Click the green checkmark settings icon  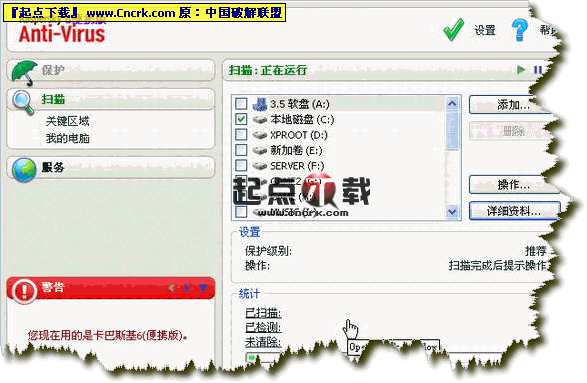click(x=453, y=30)
